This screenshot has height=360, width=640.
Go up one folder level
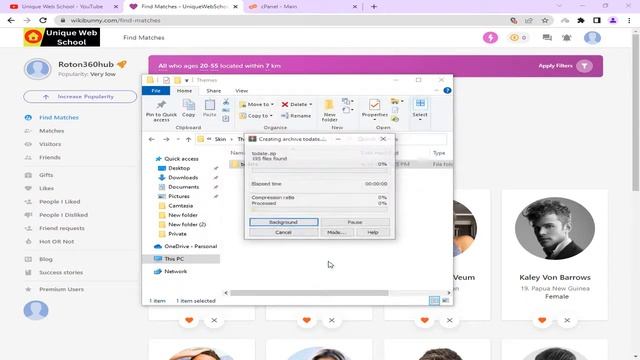[188, 140]
